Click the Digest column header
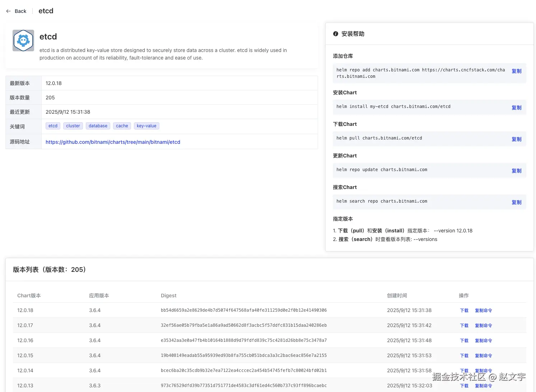Screen dimensions: 536x392 [169, 296]
